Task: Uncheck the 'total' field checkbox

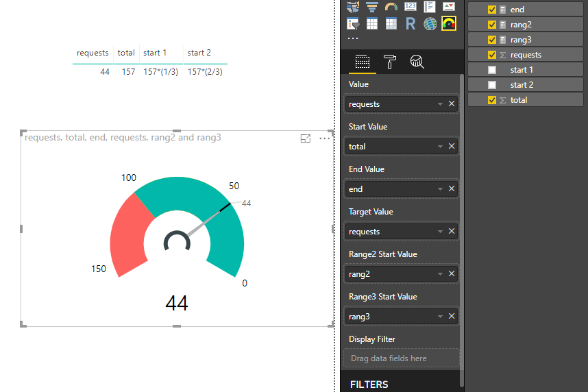Action: (x=492, y=100)
